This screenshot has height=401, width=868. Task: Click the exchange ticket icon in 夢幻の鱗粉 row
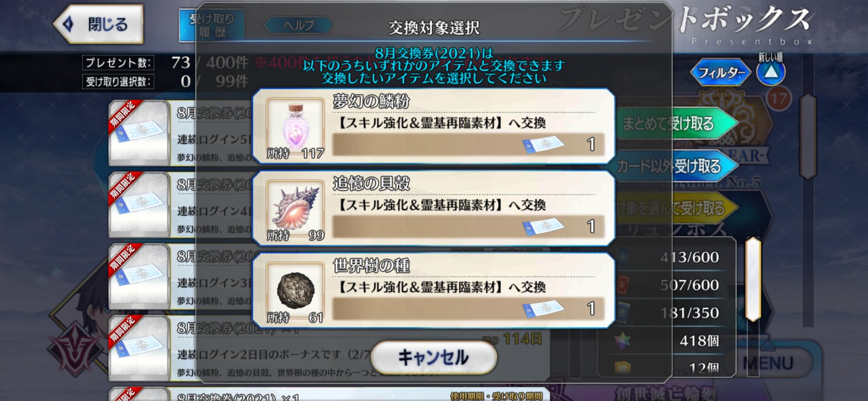tap(542, 144)
